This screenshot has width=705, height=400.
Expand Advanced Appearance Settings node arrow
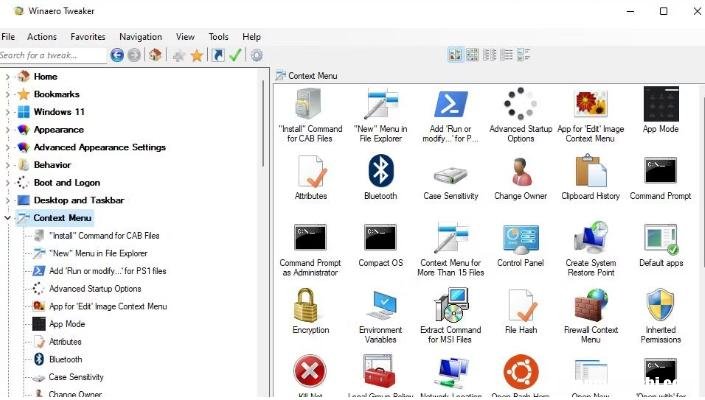7,147
